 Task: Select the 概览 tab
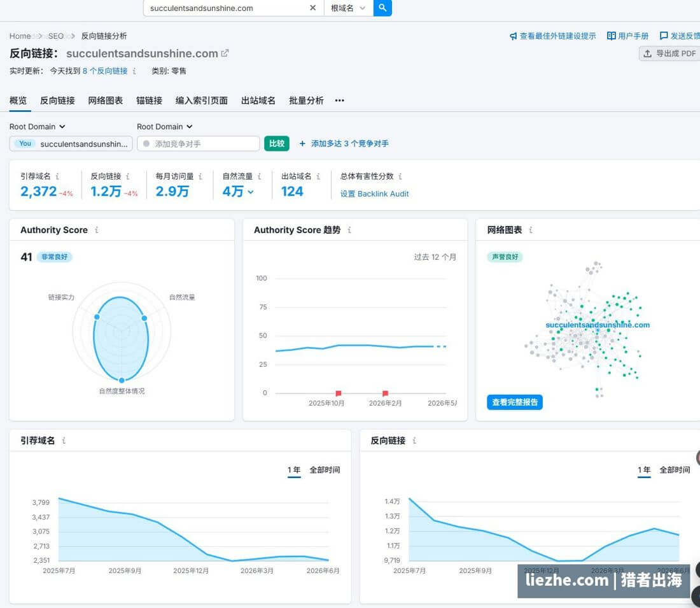click(x=18, y=101)
